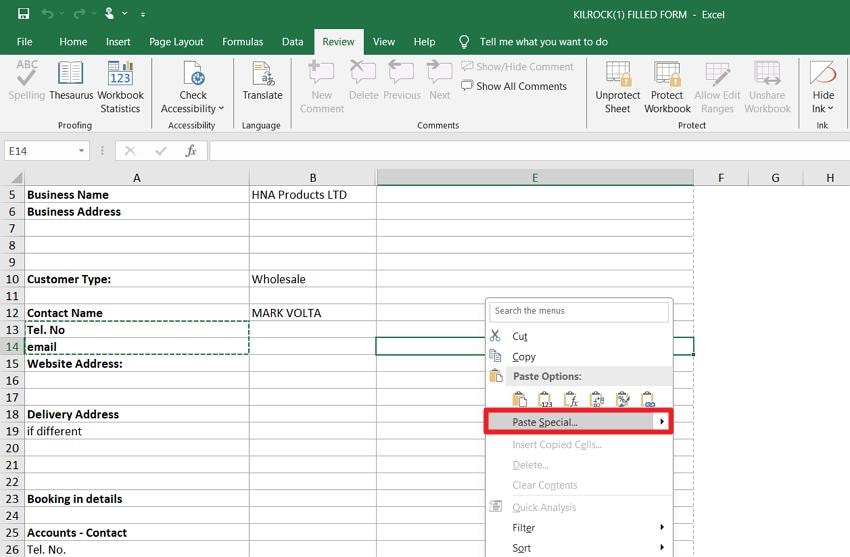
Task: Switch to the Insert tab
Action: point(118,42)
